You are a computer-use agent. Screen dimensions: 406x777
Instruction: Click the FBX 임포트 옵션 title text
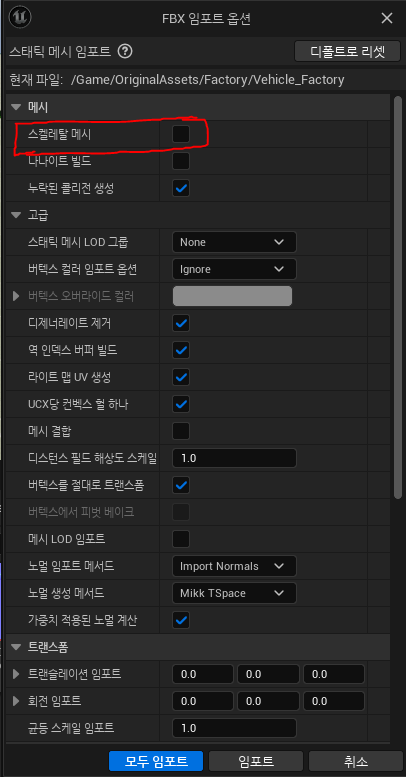click(206, 19)
